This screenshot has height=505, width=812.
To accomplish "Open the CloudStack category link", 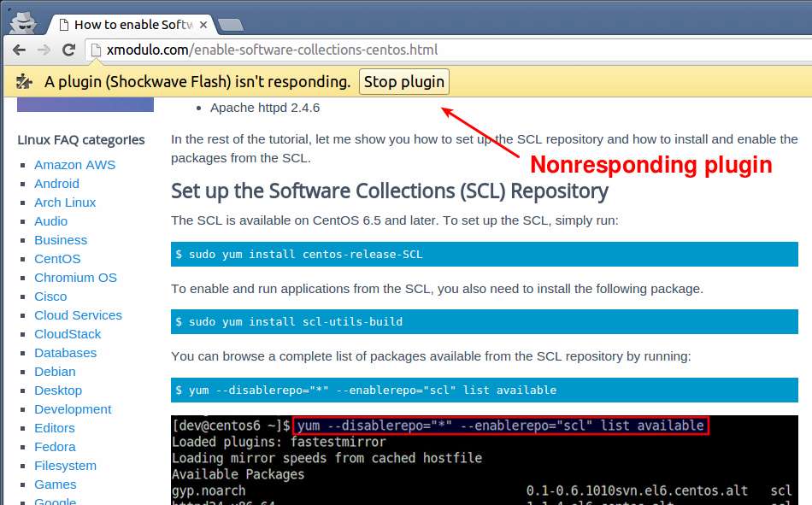I will click(x=68, y=334).
